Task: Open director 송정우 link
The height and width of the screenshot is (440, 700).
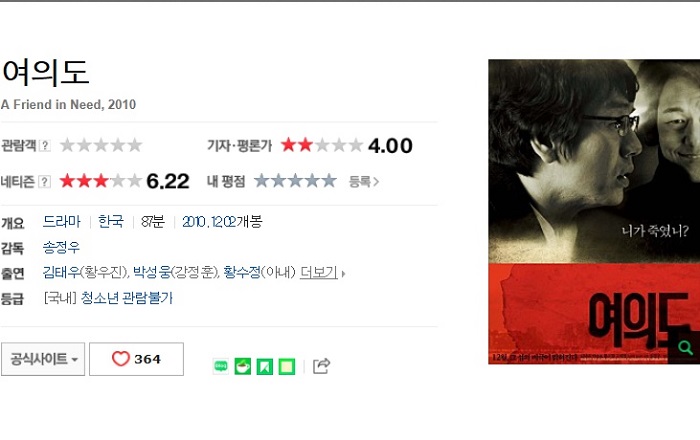Action: 61,247
